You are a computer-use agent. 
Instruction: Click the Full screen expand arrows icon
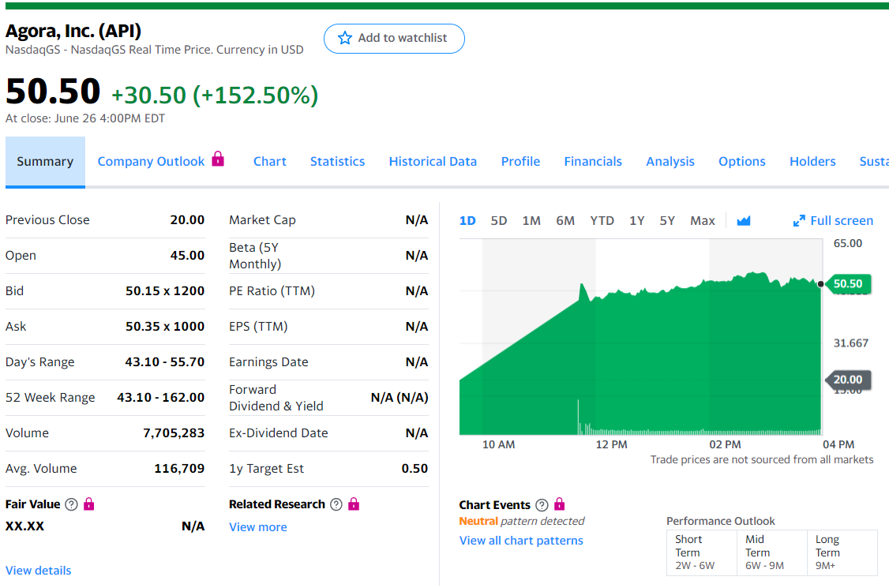(x=799, y=220)
